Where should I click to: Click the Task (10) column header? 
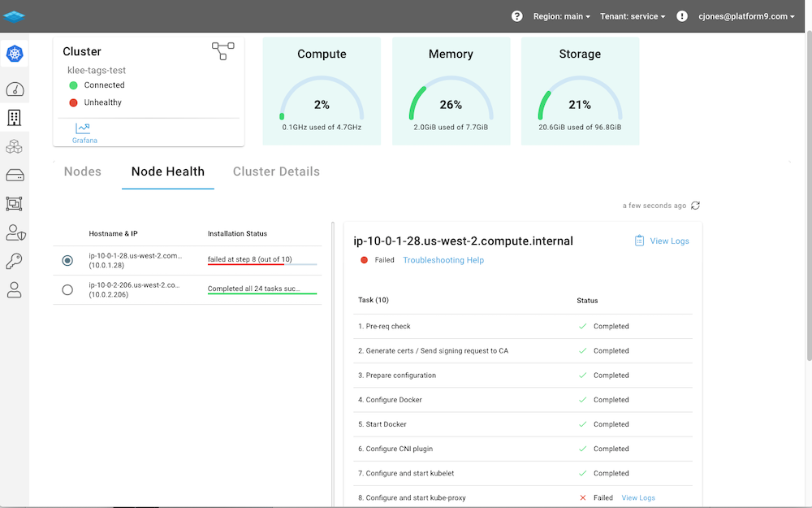click(373, 300)
